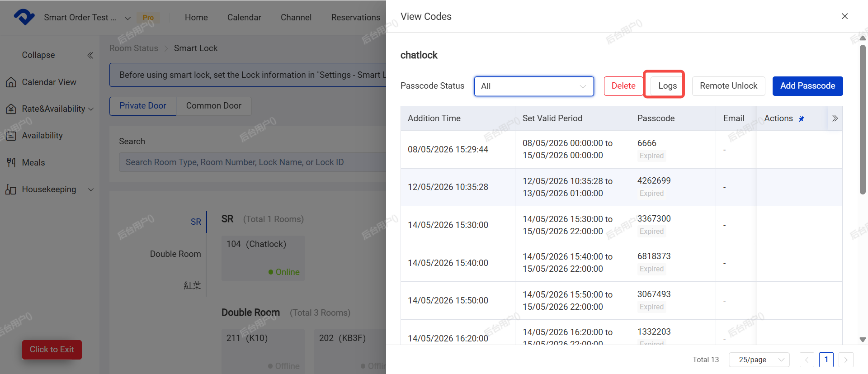Click the pin icon beside Actions
The image size is (868, 374).
pyautogui.click(x=801, y=119)
